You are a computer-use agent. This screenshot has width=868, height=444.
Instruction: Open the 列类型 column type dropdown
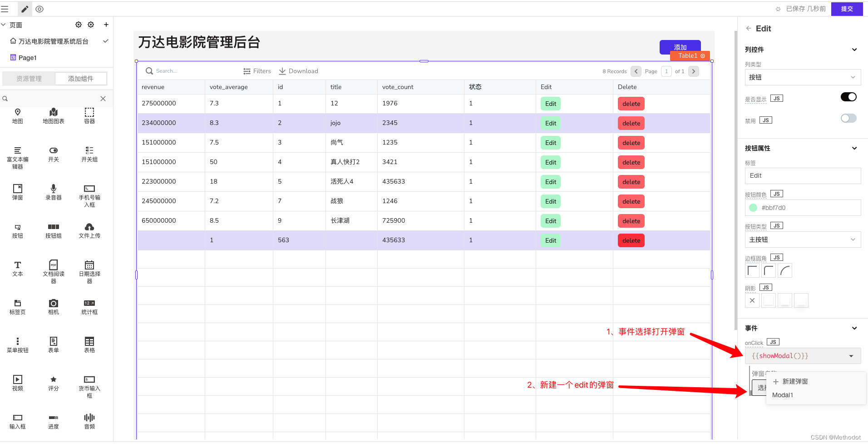click(803, 77)
